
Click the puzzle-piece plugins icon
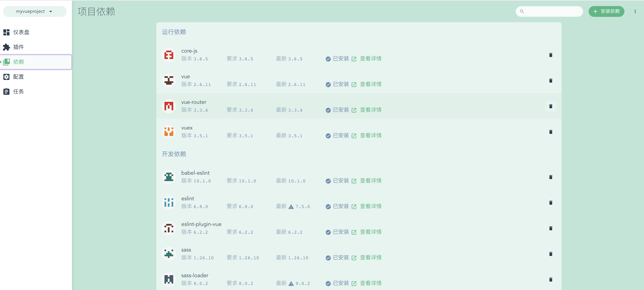click(6, 47)
